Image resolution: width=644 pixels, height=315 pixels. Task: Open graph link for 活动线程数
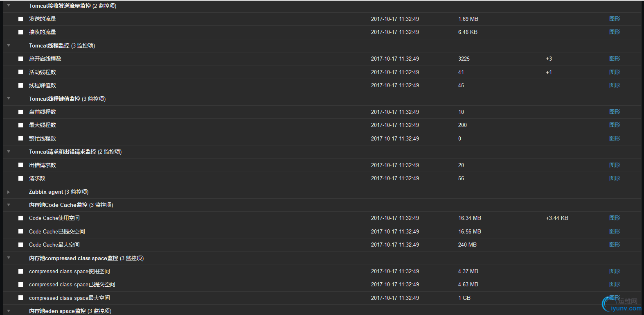614,72
